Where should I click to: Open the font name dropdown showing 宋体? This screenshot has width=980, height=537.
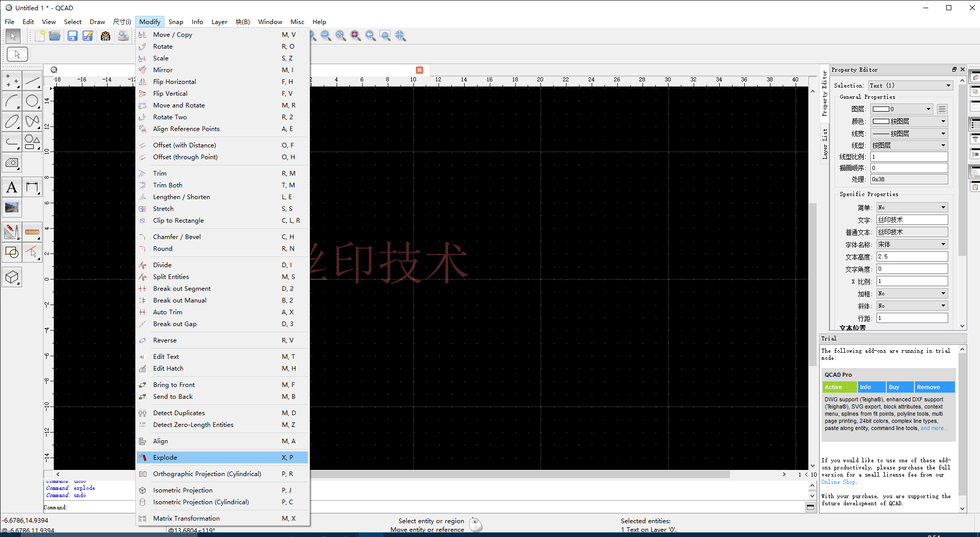coord(911,244)
